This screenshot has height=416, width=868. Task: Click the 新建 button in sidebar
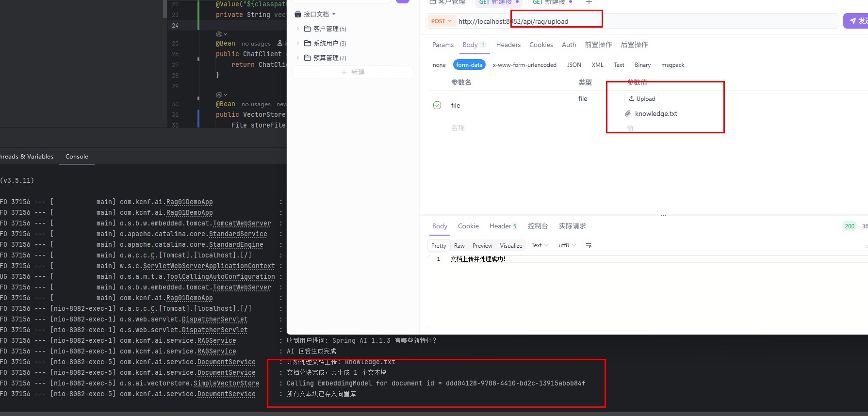click(353, 72)
